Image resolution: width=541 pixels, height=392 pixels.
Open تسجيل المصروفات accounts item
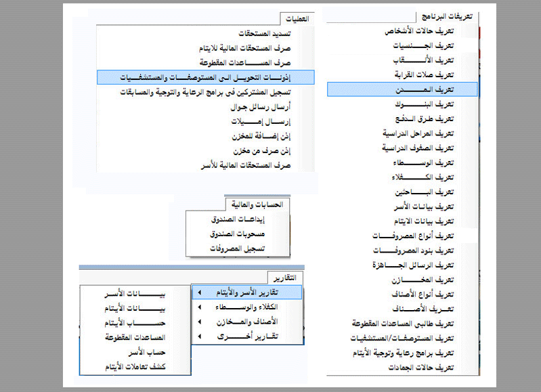(x=238, y=248)
